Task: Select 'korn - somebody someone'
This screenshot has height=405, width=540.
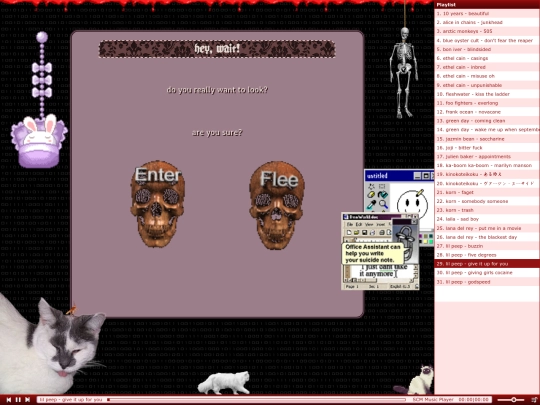Action: point(487,201)
